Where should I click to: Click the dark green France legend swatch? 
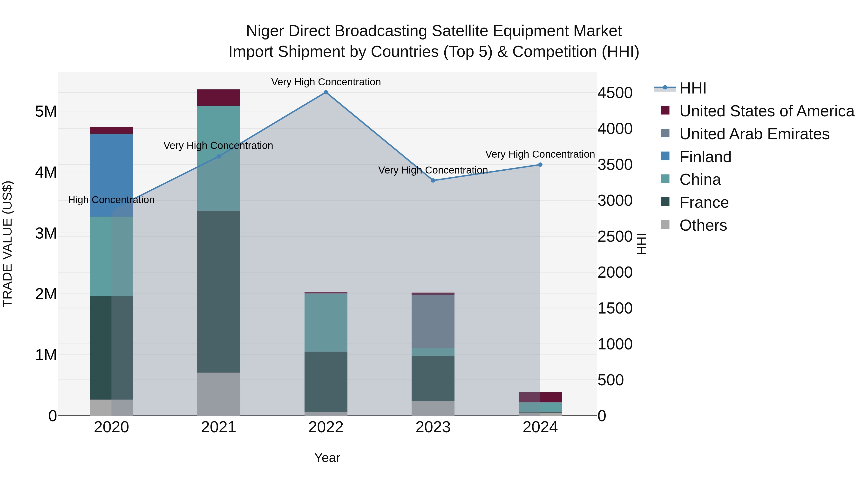coord(665,201)
